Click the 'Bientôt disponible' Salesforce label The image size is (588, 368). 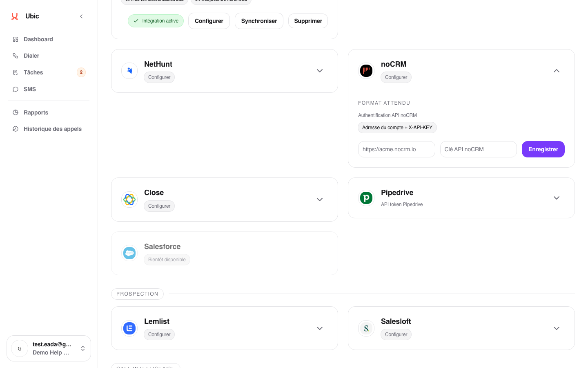coord(167,260)
